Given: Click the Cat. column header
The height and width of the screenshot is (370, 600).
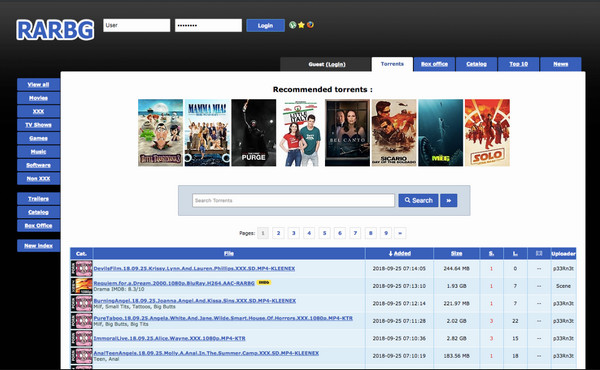Looking at the screenshot, I should pyautogui.click(x=81, y=253).
